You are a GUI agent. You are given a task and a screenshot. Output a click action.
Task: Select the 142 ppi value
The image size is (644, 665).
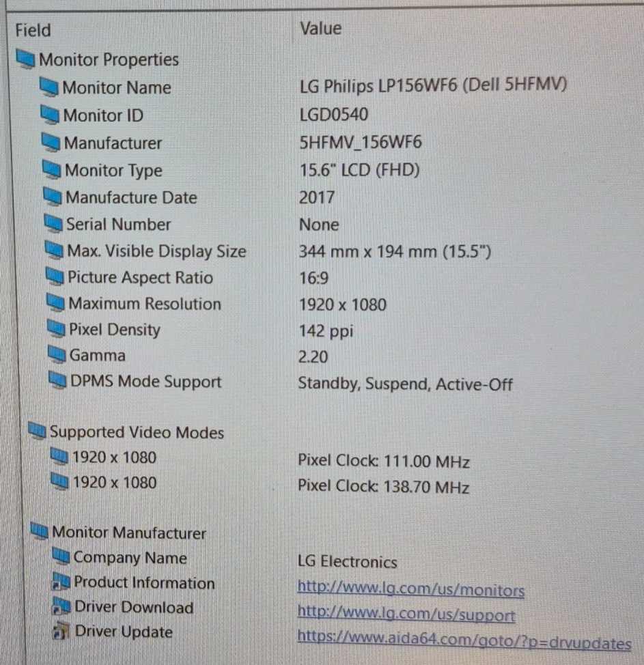(x=326, y=331)
